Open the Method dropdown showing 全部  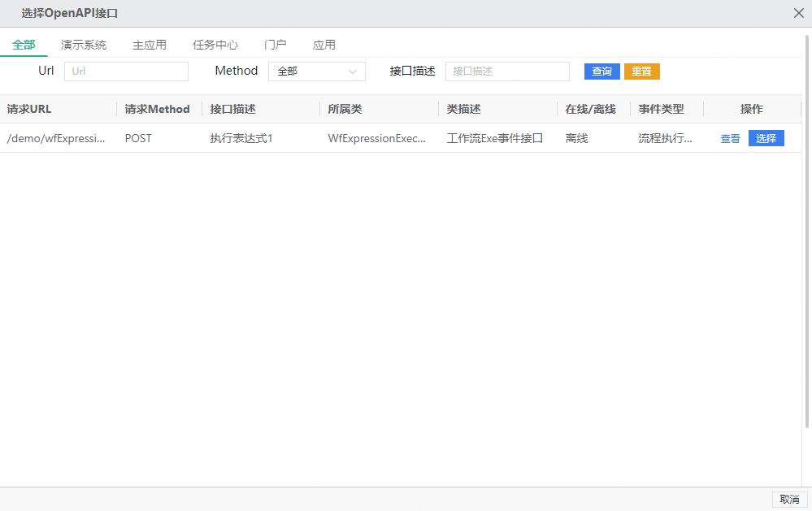(317, 71)
